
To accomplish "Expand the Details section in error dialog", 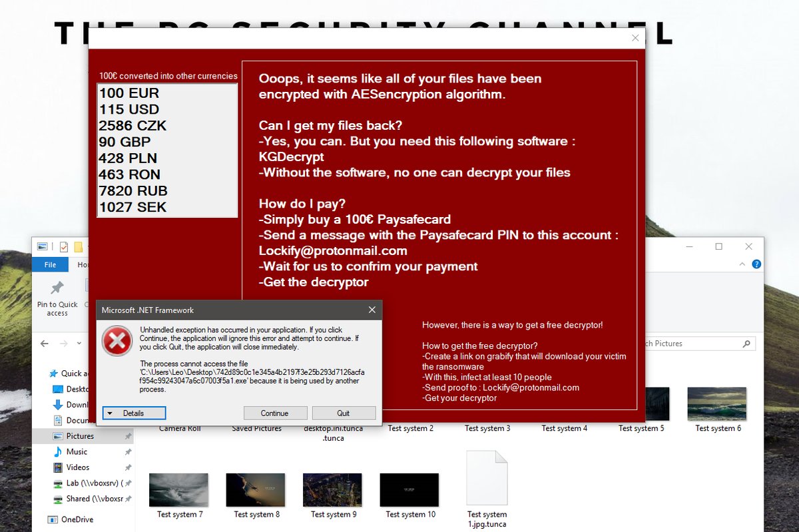I will pyautogui.click(x=134, y=413).
